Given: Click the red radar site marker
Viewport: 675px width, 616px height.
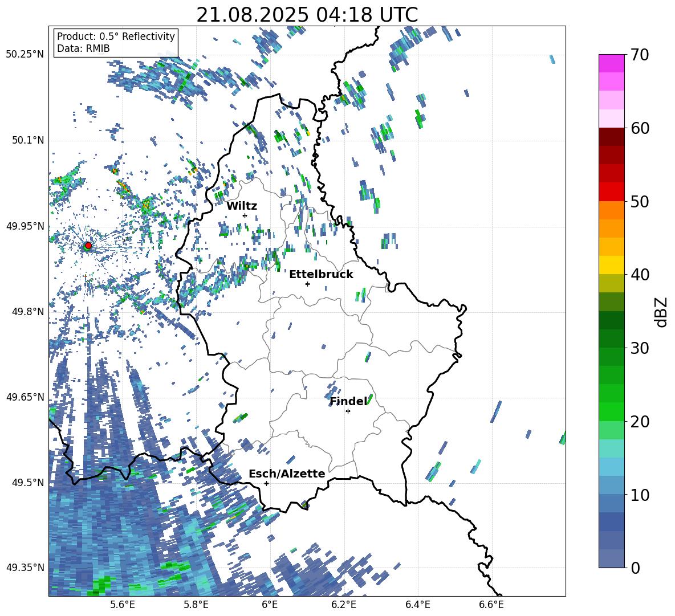Looking at the screenshot, I should point(88,246).
